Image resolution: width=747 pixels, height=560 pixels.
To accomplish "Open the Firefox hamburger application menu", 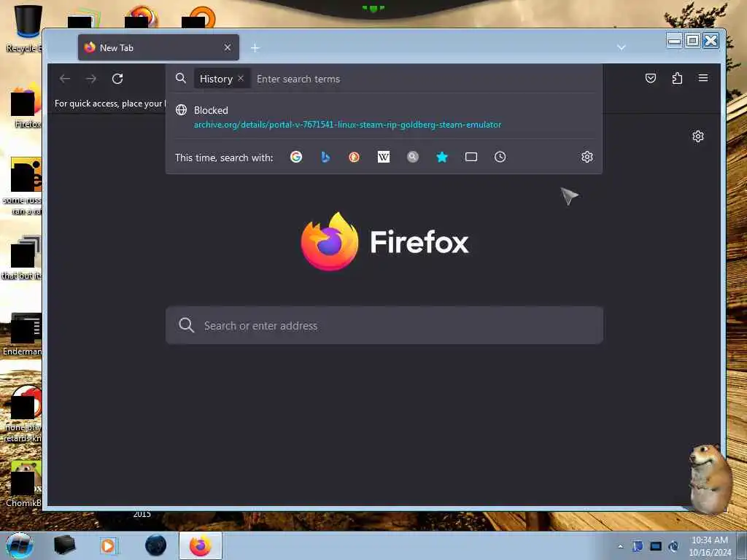I will [703, 78].
